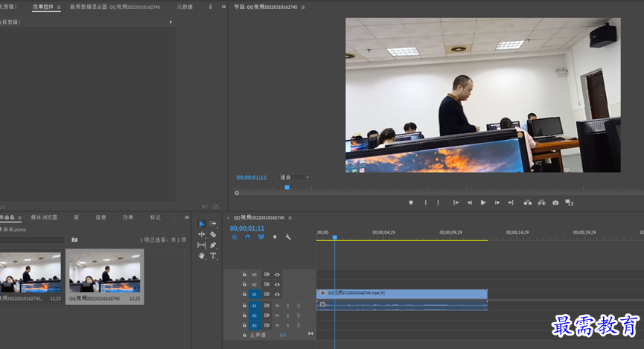
Task: Click Add Marker in Program Monitor
Action: pos(411,202)
